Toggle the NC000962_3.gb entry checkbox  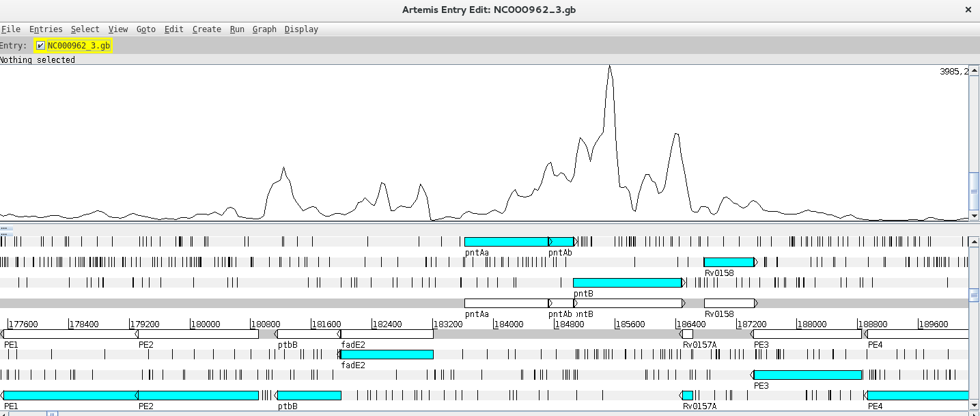41,46
